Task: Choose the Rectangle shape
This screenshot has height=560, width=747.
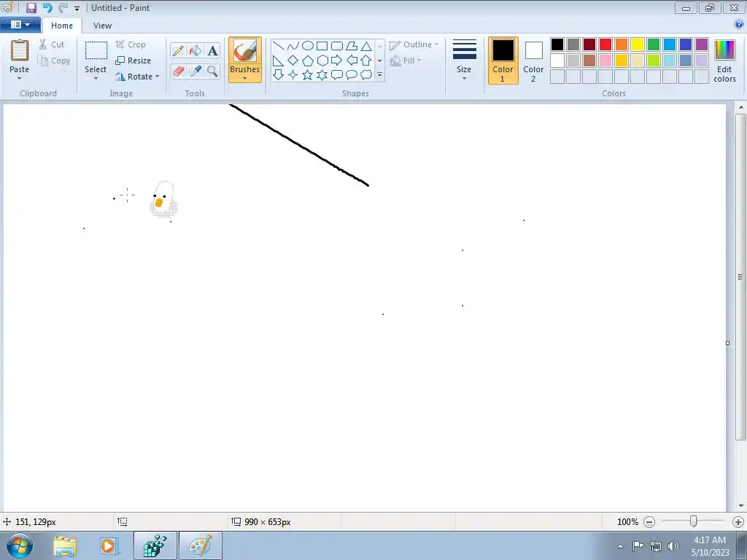Action: click(322, 46)
